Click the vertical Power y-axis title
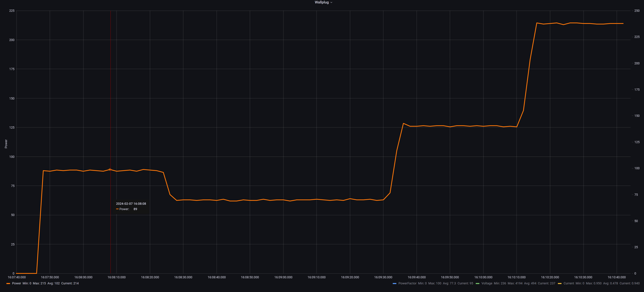The width and height of the screenshot is (644, 292). [x=6, y=144]
